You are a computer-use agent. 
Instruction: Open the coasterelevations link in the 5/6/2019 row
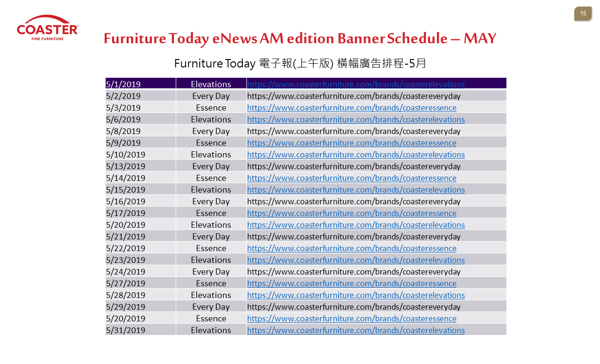coord(356,119)
